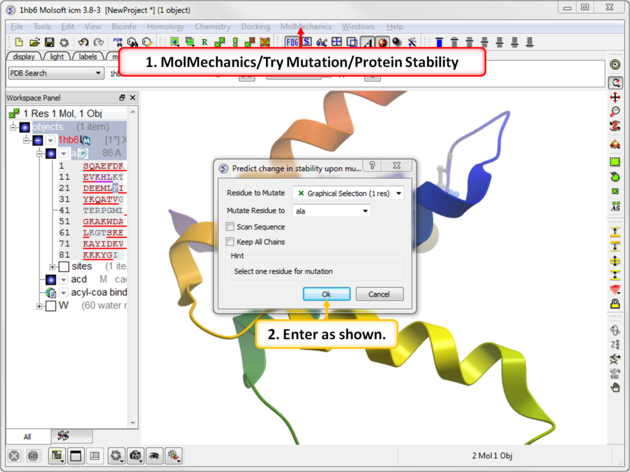This screenshot has height=472, width=630.
Task: Click the FOG toolbar icon
Action: pyautogui.click(x=292, y=43)
